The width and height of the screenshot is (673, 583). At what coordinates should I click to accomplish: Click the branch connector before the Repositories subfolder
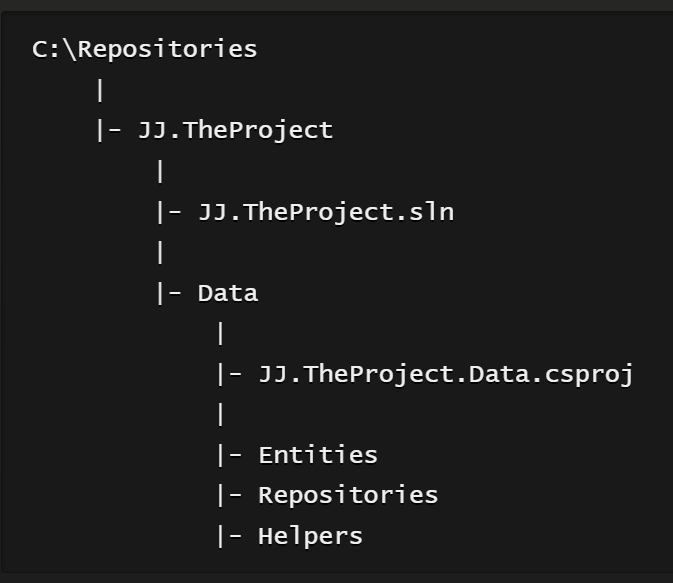[230, 496]
